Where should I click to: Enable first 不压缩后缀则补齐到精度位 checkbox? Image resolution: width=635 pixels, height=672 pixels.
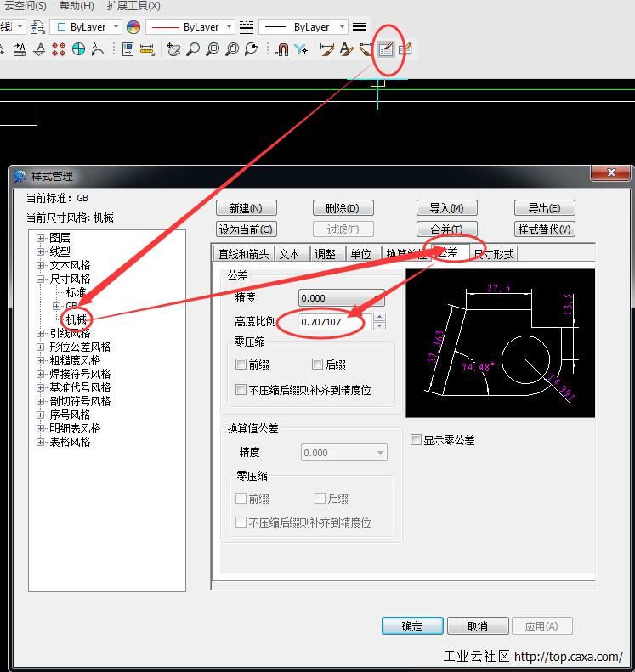241,390
